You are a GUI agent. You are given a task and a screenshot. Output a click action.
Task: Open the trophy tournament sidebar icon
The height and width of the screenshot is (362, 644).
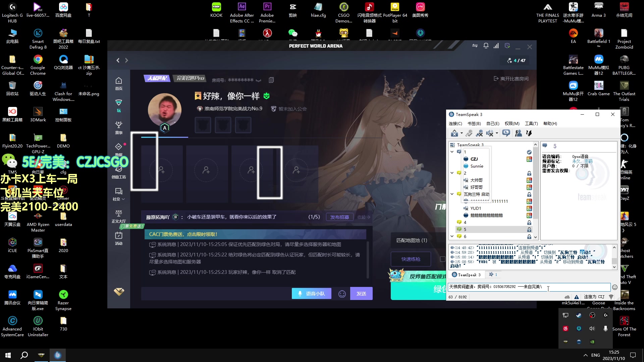(x=118, y=125)
